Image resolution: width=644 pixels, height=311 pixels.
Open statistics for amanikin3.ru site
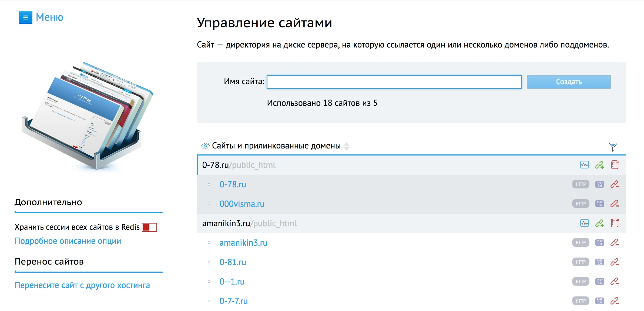point(584,223)
